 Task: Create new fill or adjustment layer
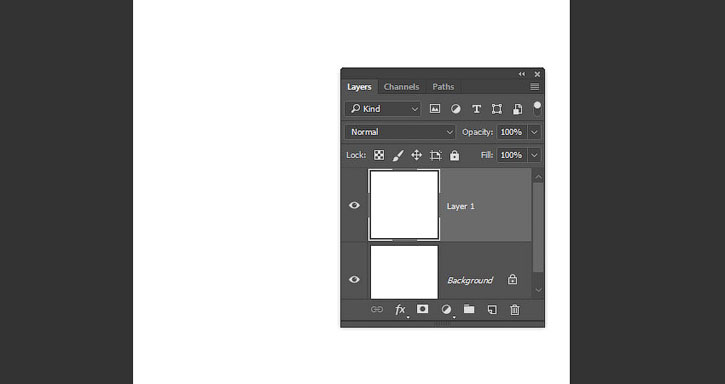[x=446, y=310]
